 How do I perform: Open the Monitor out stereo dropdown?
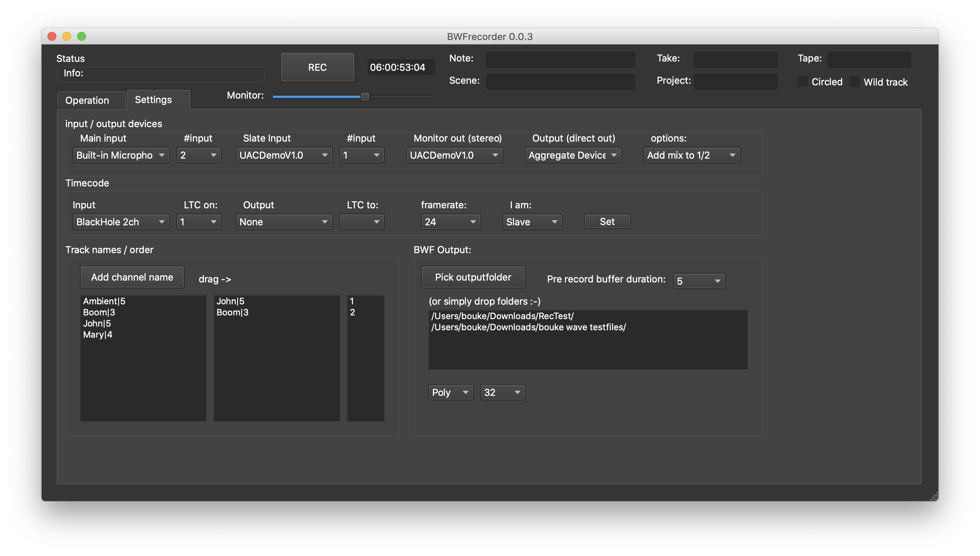pyautogui.click(x=454, y=155)
